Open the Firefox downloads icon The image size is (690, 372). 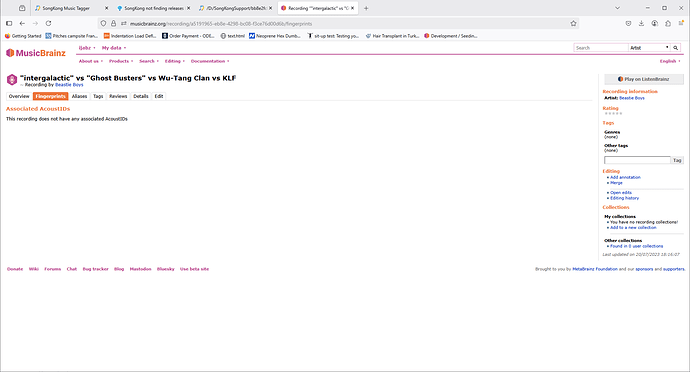[642, 23]
